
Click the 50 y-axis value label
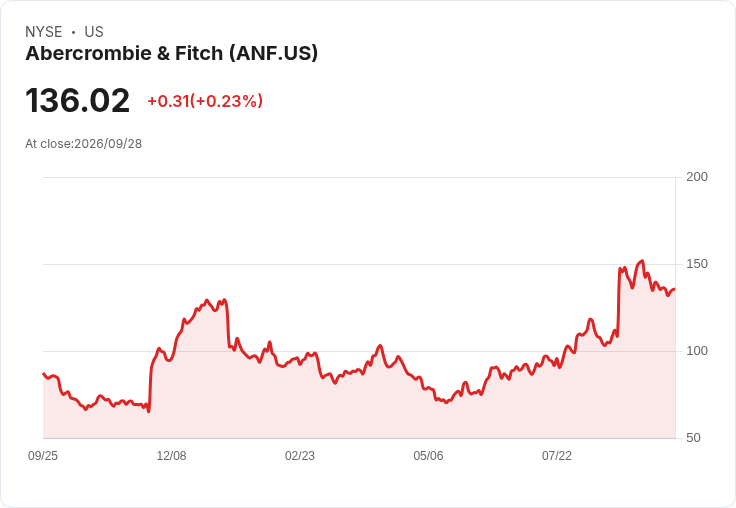[693, 438]
